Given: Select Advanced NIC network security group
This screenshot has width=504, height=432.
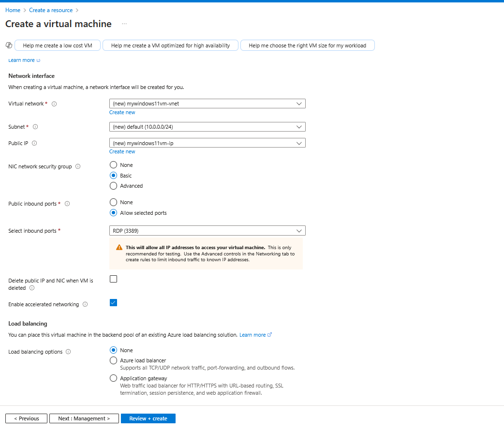Looking at the screenshot, I should [x=114, y=186].
